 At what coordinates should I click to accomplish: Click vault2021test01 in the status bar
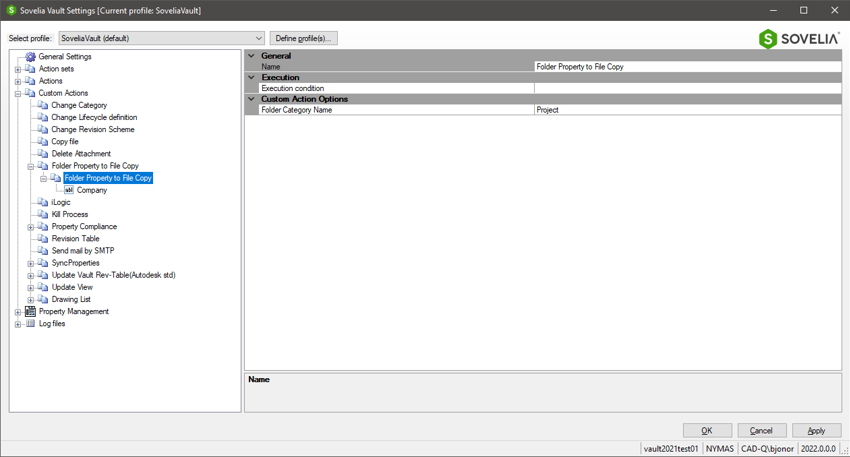671,449
